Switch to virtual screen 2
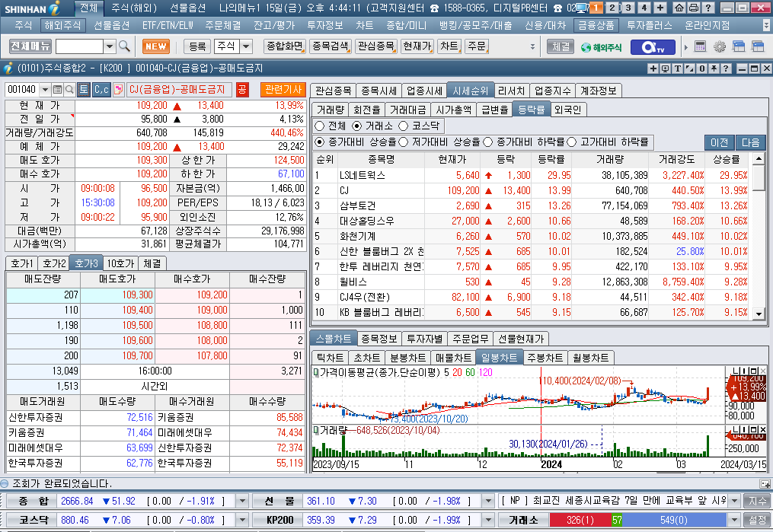 point(612,8)
